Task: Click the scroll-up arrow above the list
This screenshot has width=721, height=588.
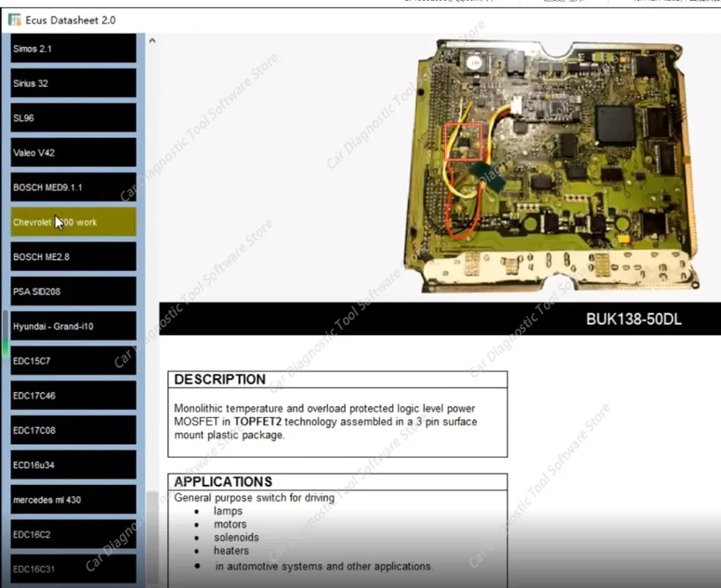Action: click(152, 40)
